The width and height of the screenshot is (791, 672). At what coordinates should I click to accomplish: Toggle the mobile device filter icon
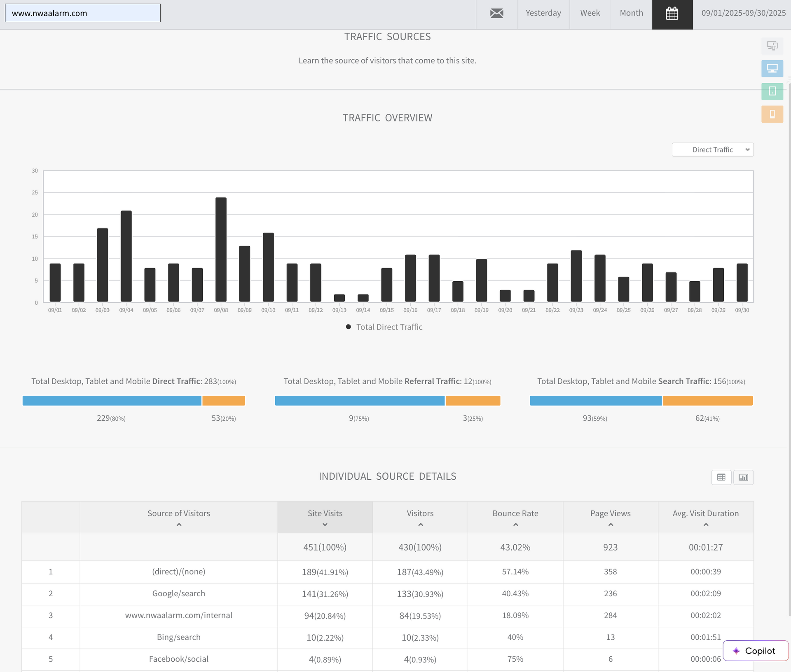[772, 114]
